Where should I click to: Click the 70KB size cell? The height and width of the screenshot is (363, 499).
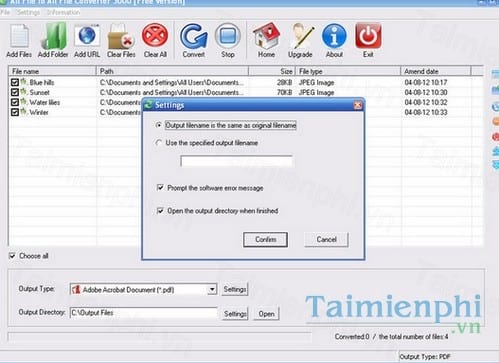tap(284, 92)
